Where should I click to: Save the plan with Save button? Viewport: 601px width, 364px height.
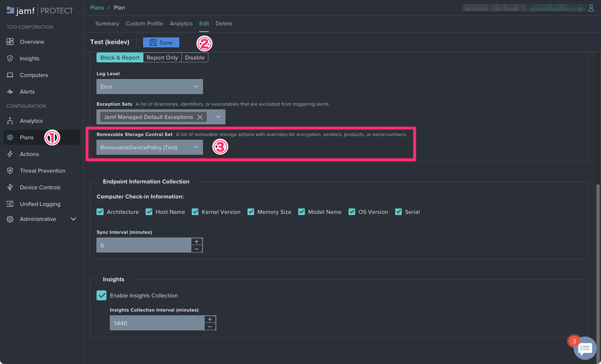tap(161, 42)
